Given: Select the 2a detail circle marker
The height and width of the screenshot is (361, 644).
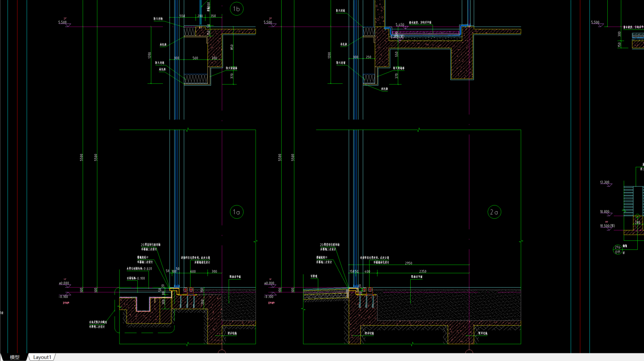Looking at the screenshot, I should 494,212.
